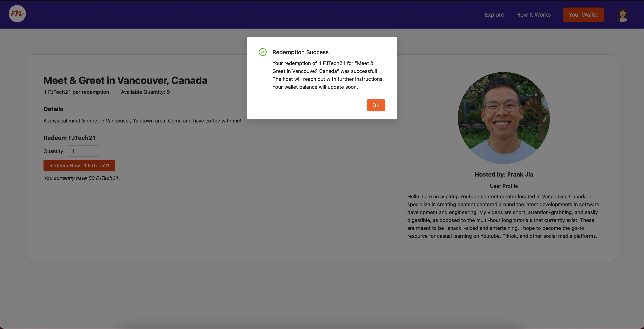
Task: Click the Meet & Greet in Vancouver heading
Action: pos(125,80)
